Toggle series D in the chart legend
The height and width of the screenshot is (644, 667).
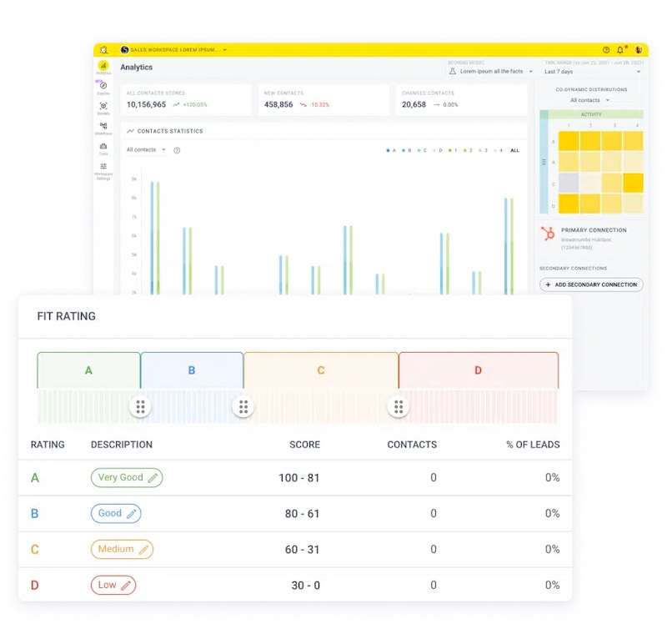pos(437,150)
